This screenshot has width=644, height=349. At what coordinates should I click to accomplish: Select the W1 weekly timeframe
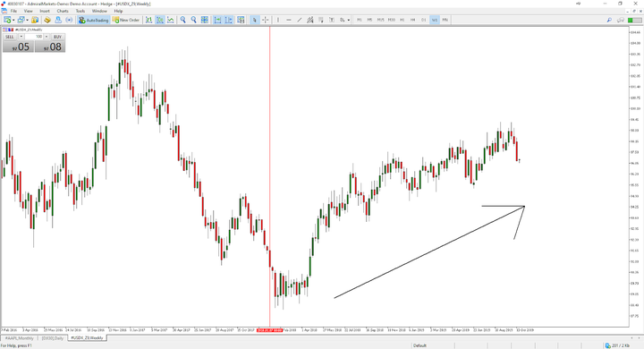(x=435, y=20)
